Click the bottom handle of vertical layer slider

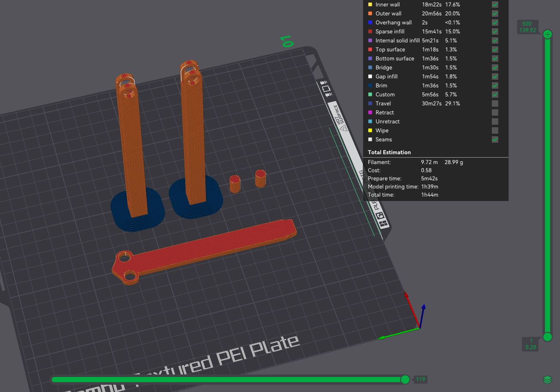tap(548, 337)
